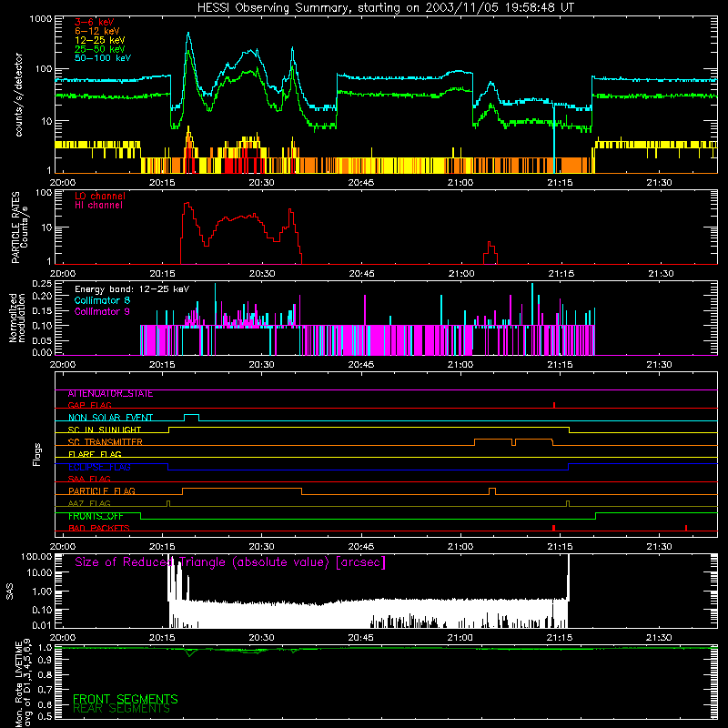Click the 20:45 time label under Flags panel
This screenshot has width=728, height=728.
click(360, 547)
